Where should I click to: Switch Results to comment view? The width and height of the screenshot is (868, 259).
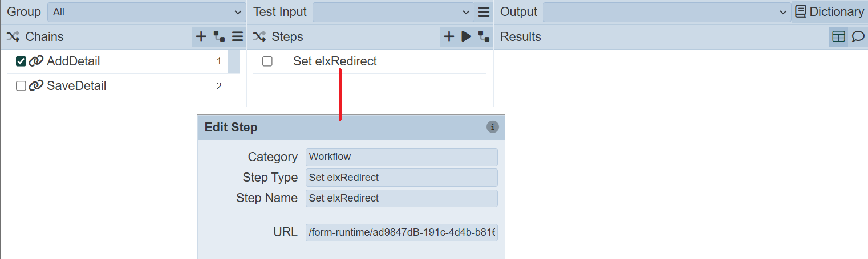tap(858, 37)
